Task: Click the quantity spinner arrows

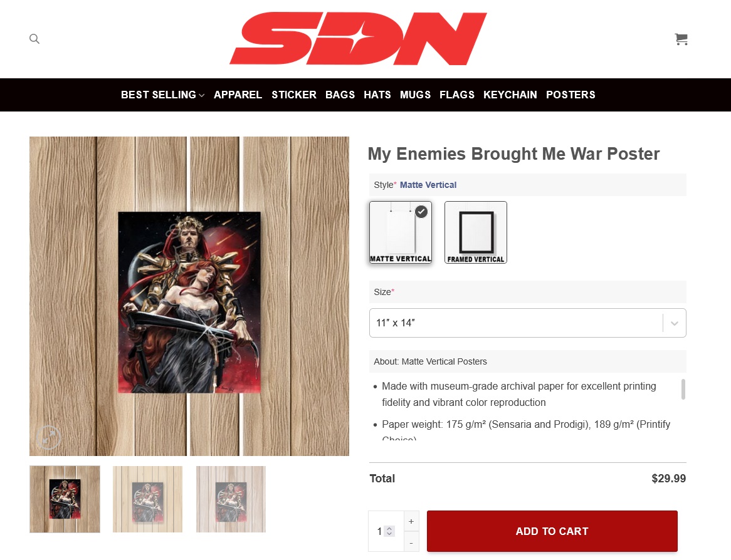Action: point(390,531)
